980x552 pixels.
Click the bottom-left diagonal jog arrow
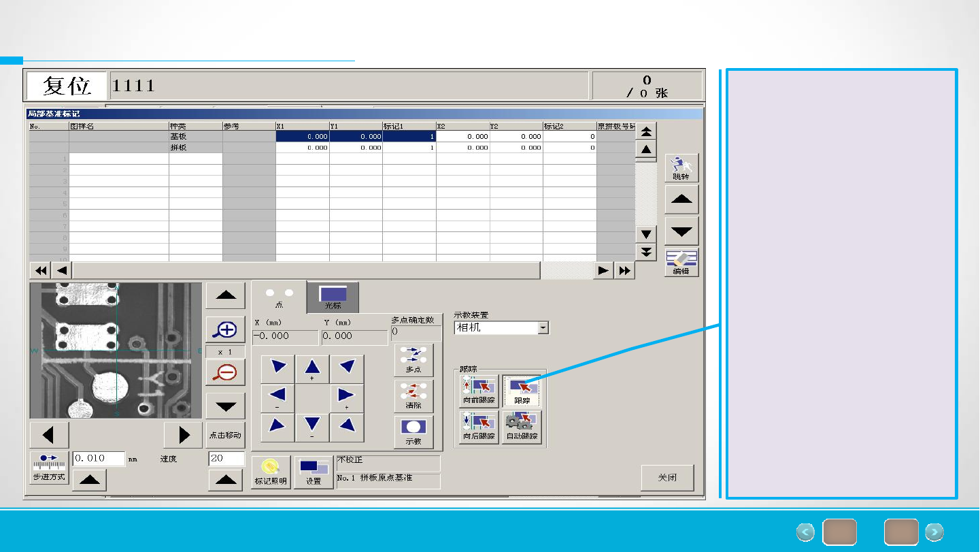click(277, 427)
